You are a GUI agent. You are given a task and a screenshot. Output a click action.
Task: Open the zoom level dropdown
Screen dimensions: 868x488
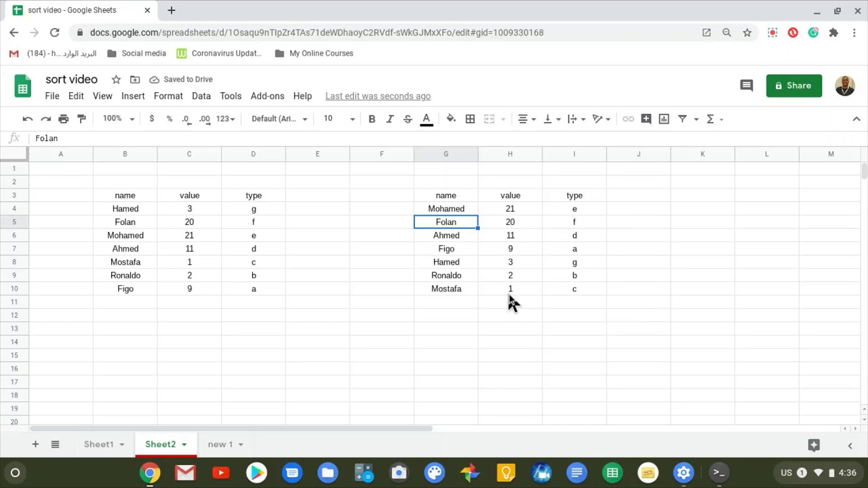[119, 119]
